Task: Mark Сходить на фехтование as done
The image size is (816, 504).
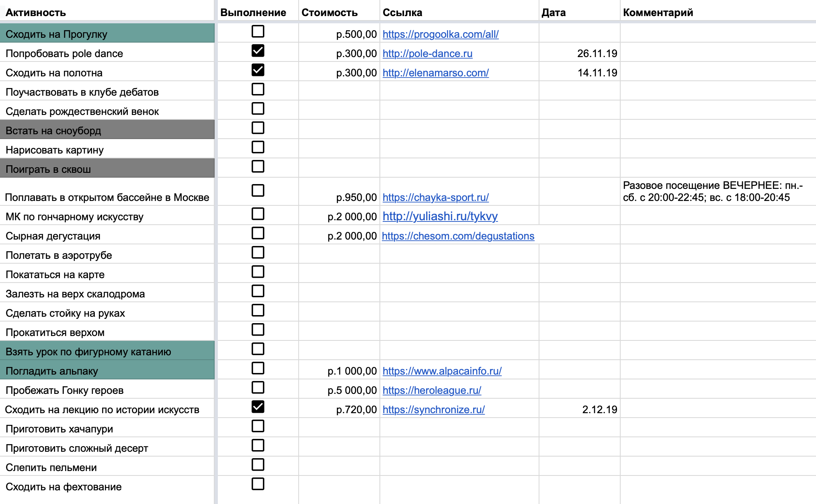Action: coord(258,484)
